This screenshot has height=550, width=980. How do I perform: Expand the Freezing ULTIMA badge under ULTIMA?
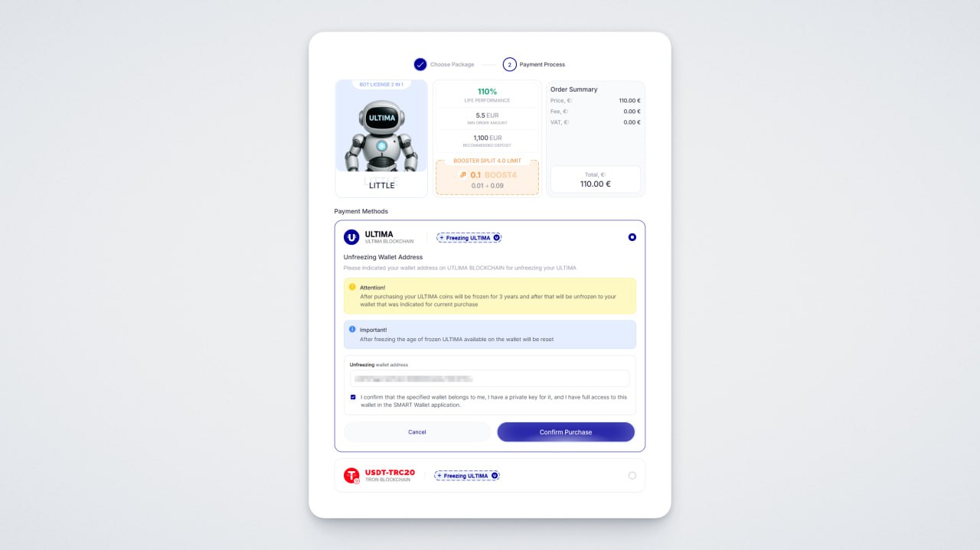coord(469,238)
